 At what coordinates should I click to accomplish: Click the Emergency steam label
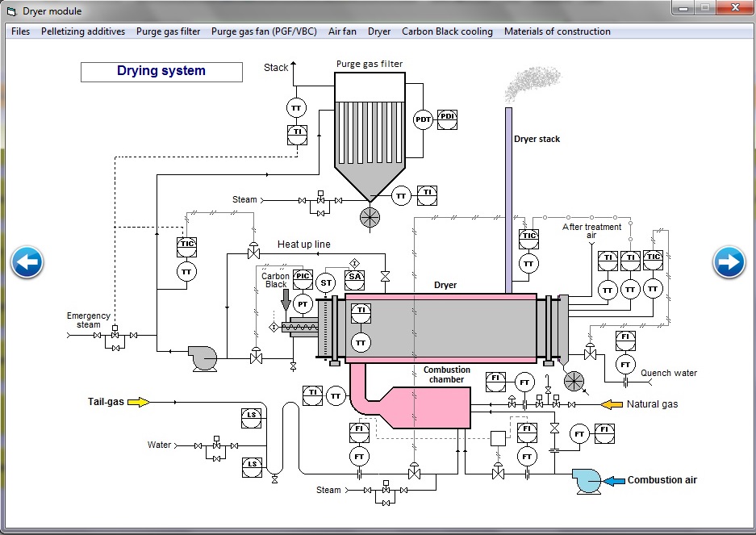[89, 320]
